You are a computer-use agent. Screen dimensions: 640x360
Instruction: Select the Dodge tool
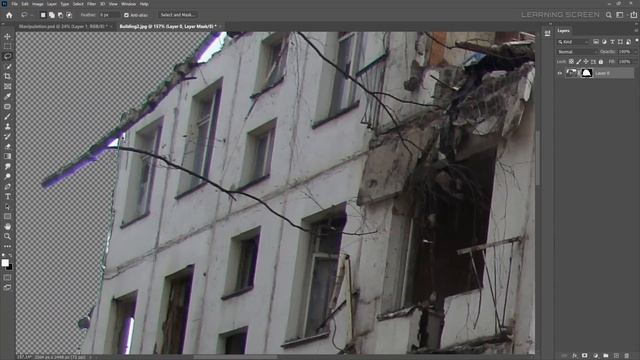[7, 176]
